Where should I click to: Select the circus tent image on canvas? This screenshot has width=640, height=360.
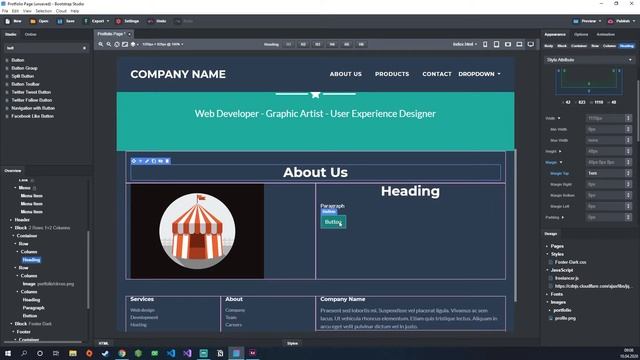pyautogui.click(x=197, y=231)
